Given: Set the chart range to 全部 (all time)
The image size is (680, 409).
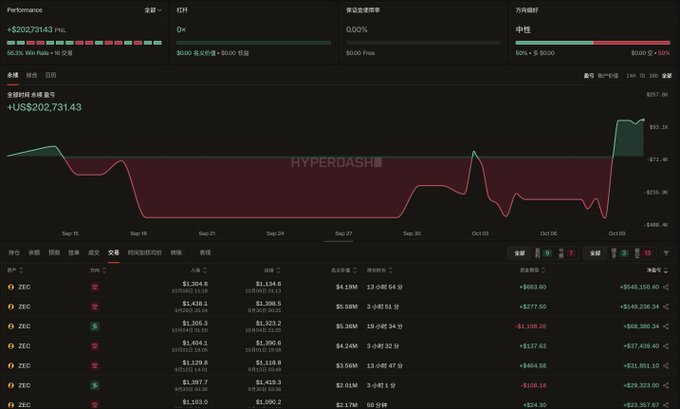Looking at the screenshot, I should tap(667, 75).
